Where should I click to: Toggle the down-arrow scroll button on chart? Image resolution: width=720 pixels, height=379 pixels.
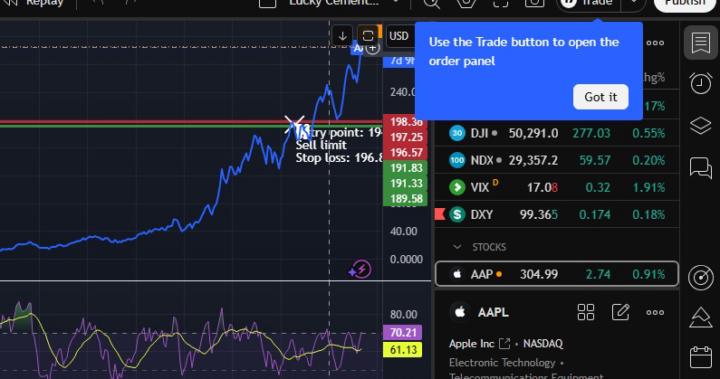tap(342, 36)
